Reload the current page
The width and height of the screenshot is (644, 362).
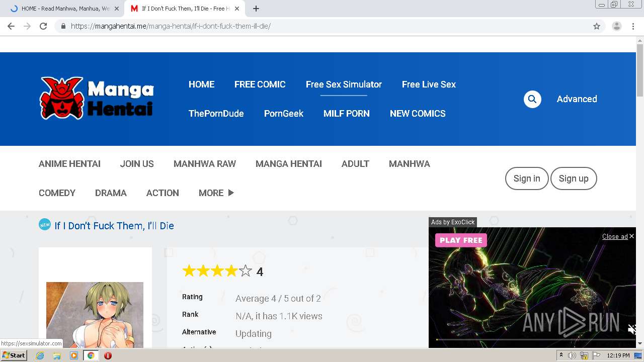point(43,26)
